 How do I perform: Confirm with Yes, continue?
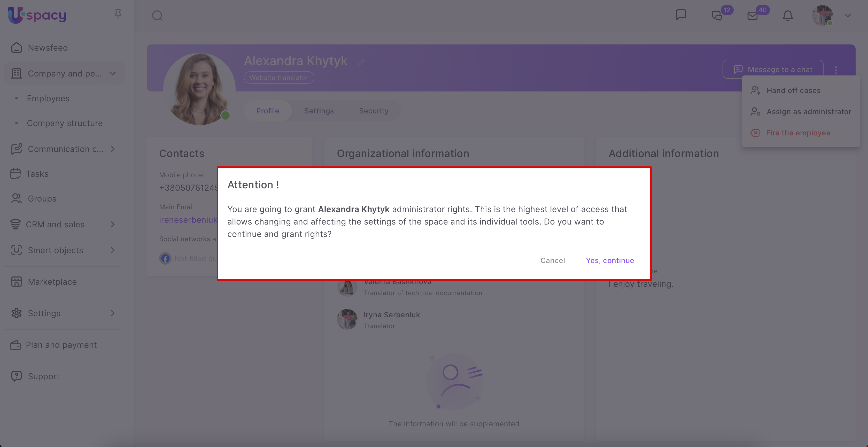[610, 260]
